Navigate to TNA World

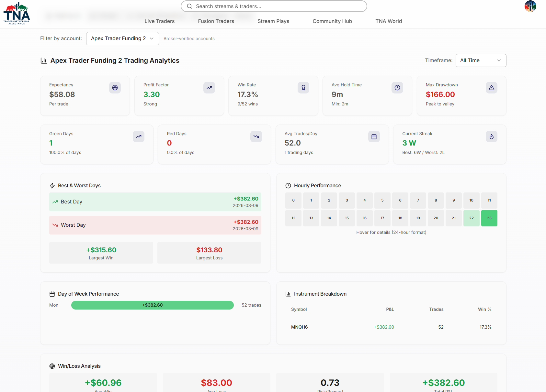click(x=389, y=21)
